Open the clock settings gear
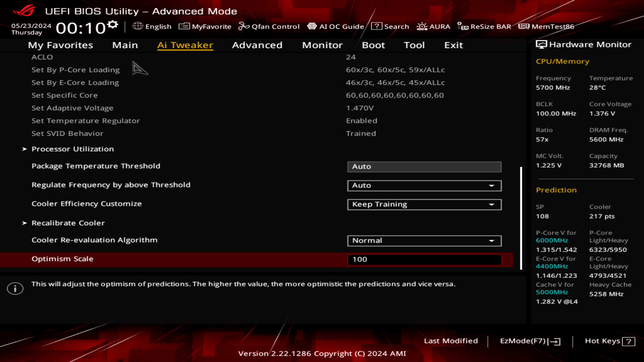 [113, 23]
